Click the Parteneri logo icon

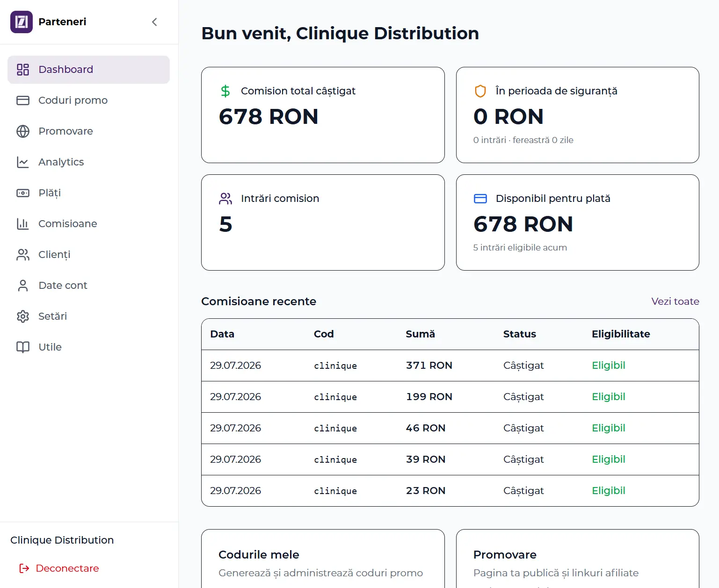pos(22,22)
